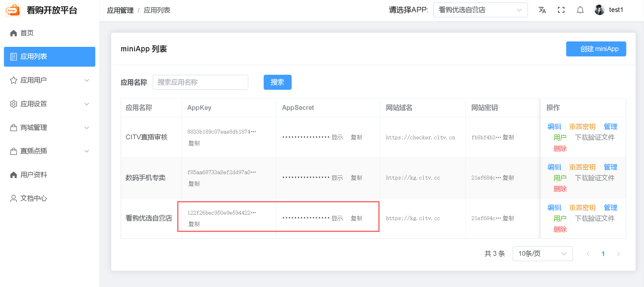Click 用户 for 数码手机专卖
This screenshot has width=644, height=287.
click(560, 178)
